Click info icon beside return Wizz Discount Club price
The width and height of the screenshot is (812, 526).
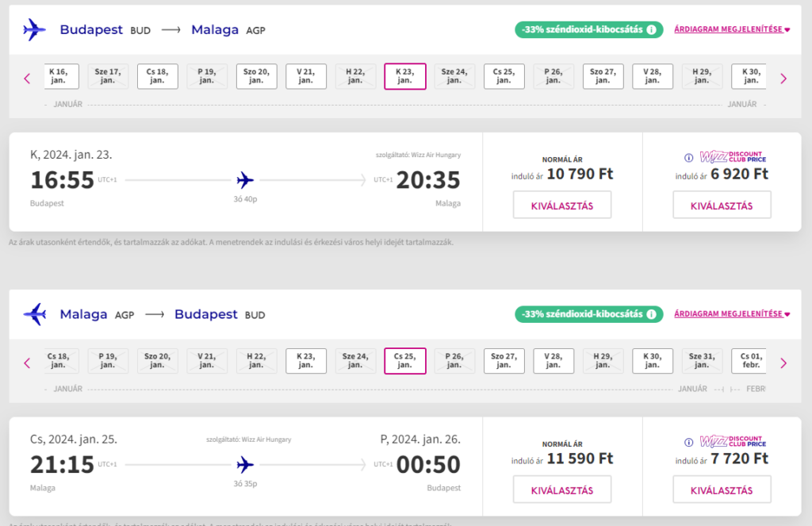pyautogui.click(x=689, y=442)
